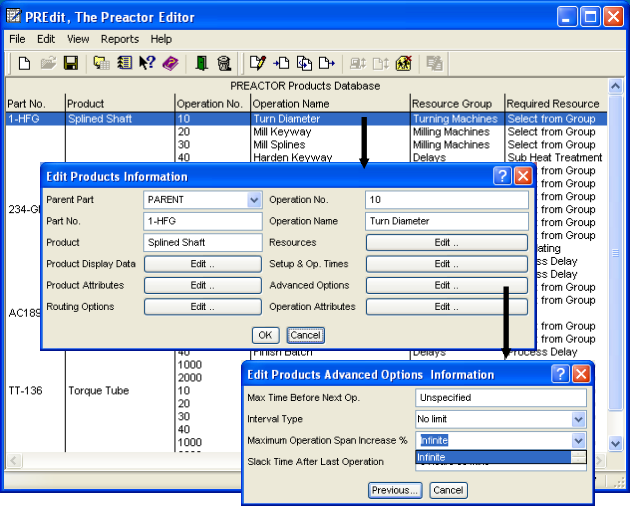The height and width of the screenshot is (507, 630).
Task: Click scroll up arrow of products list
Action: (x=616, y=86)
